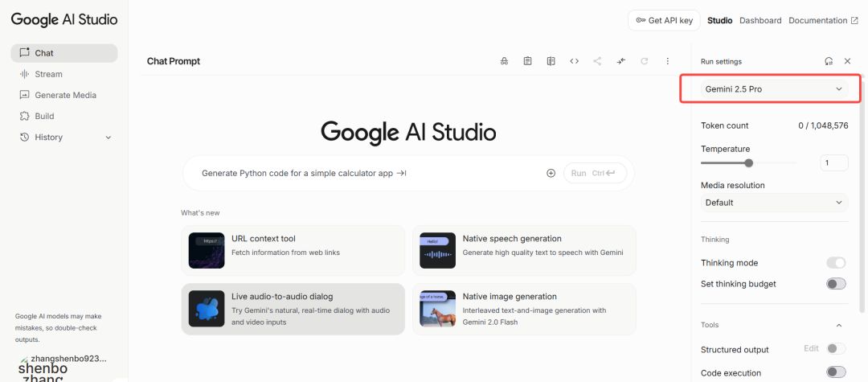Click the Temperature slider handle

click(x=748, y=162)
